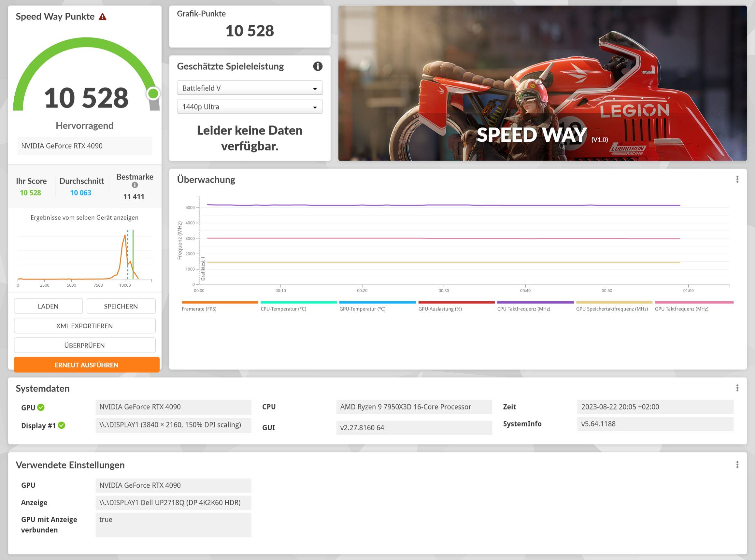755x560 pixels.
Task: Click the purple CPU Taktfrequenz legend swatch
Action: coord(535,302)
